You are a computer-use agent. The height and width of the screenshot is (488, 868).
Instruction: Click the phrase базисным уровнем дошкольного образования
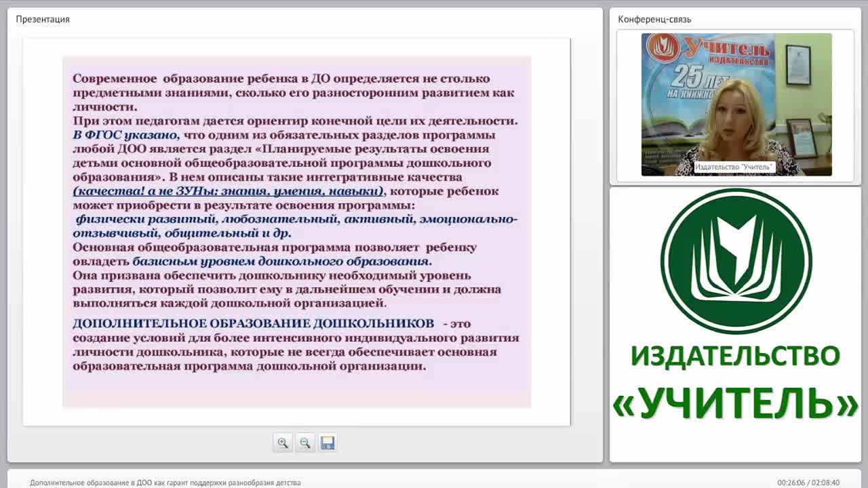coord(281,261)
